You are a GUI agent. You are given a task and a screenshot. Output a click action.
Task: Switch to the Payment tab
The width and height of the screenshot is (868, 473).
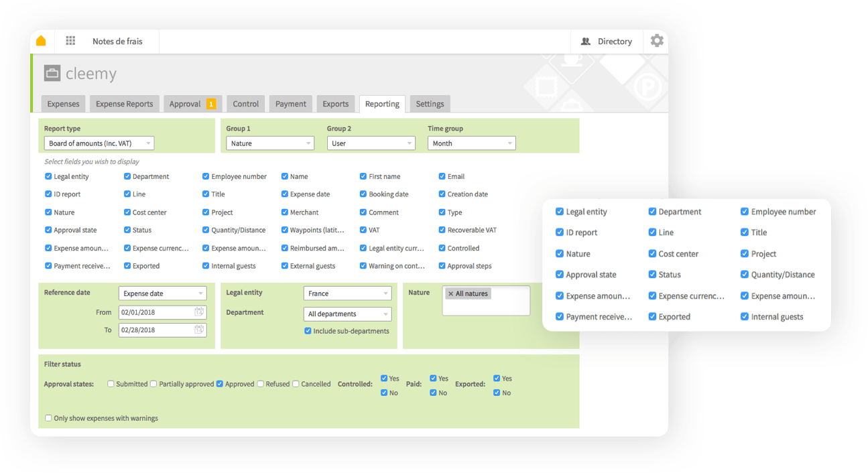click(x=291, y=104)
